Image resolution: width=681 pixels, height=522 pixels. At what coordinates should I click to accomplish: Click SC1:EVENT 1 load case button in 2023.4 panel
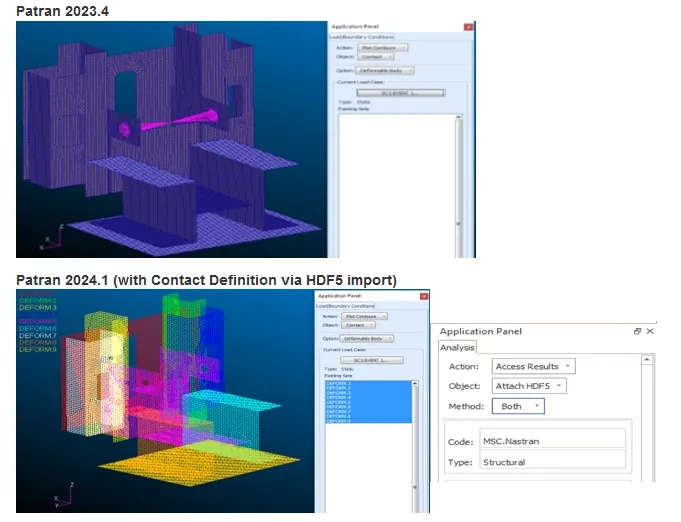(x=400, y=93)
